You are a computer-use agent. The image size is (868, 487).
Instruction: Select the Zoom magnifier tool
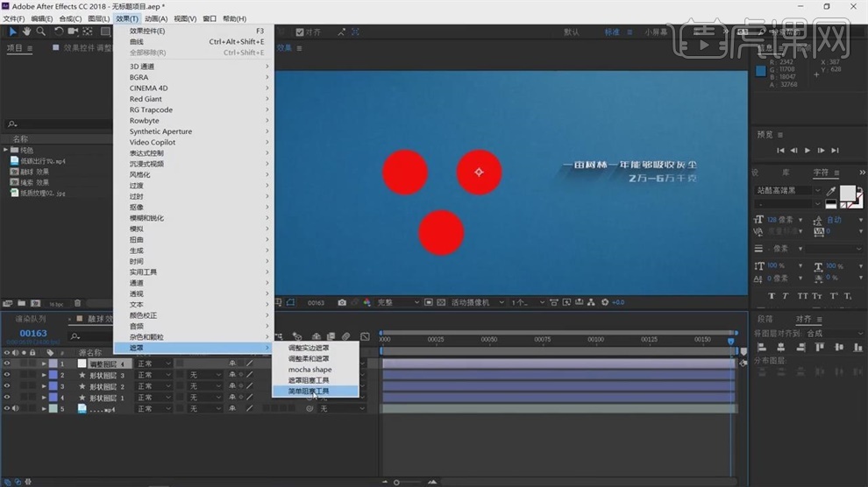[41, 32]
